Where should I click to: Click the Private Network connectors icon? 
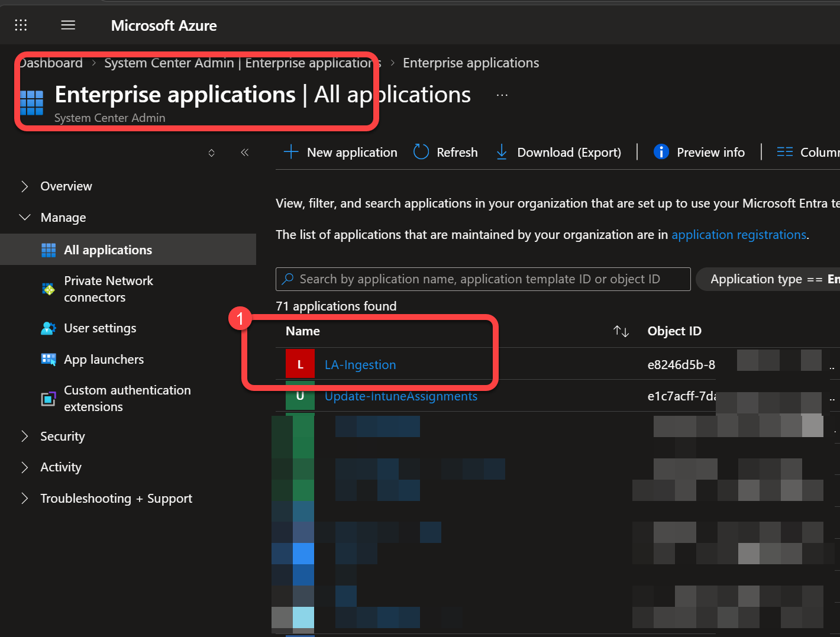tap(49, 289)
